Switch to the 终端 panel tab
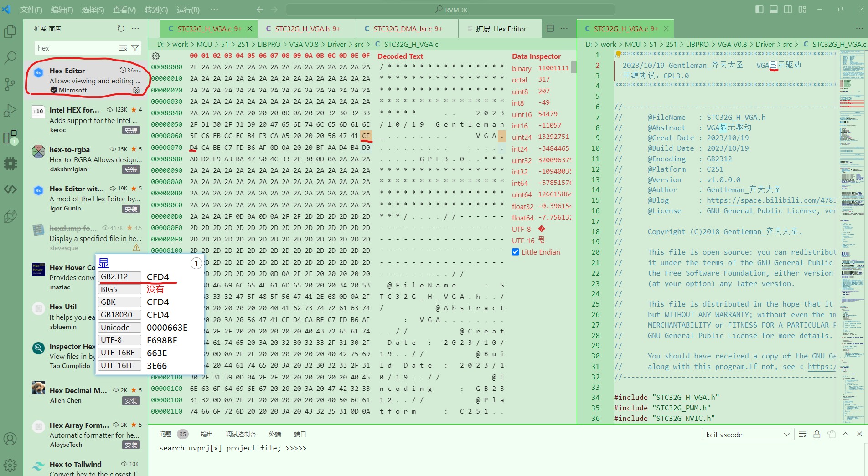Image resolution: width=868 pixels, height=476 pixels. pyautogui.click(x=275, y=434)
